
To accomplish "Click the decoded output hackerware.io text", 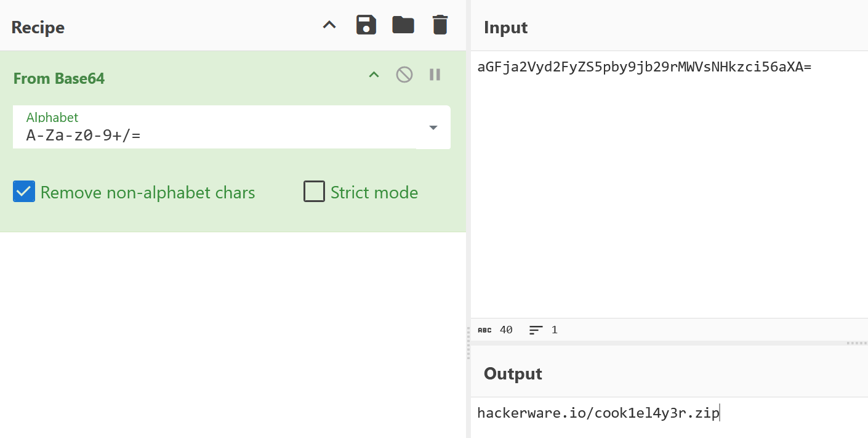I will pyautogui.click(x=598, y=413).
